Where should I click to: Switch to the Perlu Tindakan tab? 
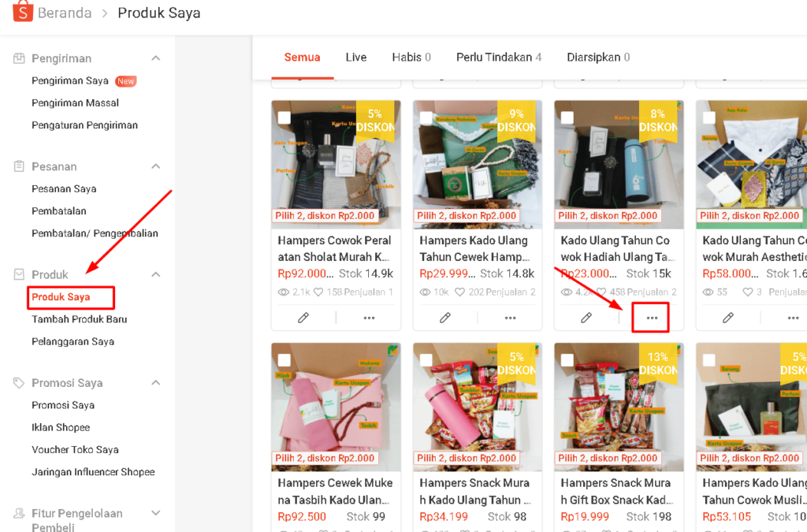498,58
